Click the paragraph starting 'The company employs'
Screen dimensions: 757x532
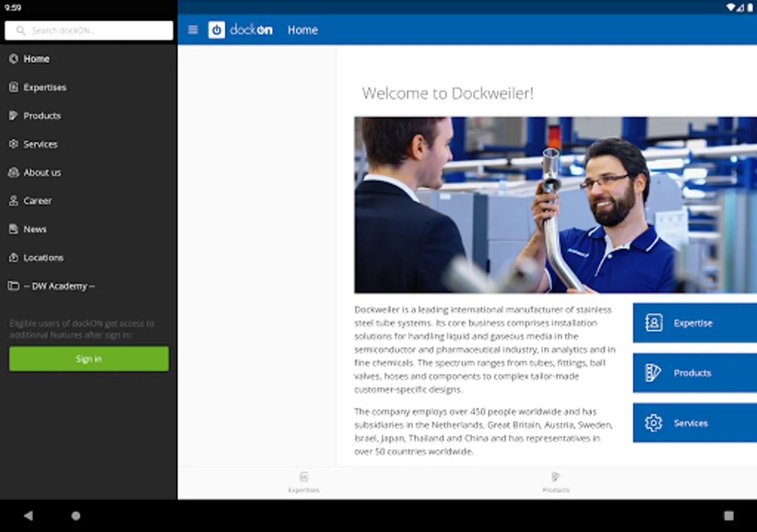point(484,432)
